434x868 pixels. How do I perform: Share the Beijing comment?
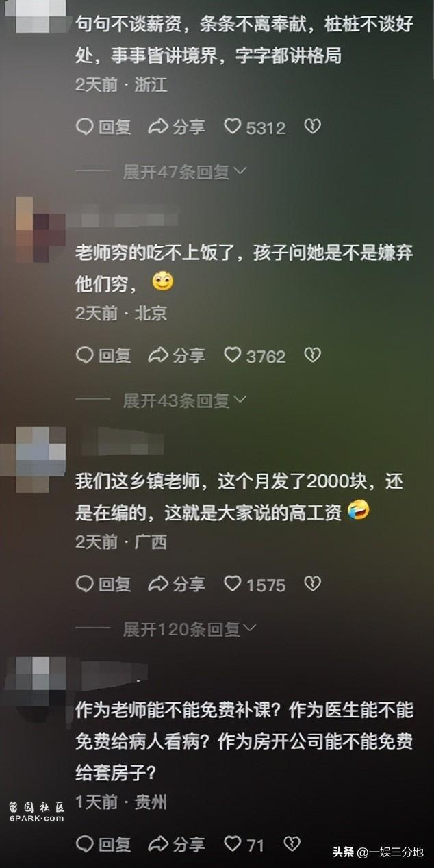coord(177,355)
